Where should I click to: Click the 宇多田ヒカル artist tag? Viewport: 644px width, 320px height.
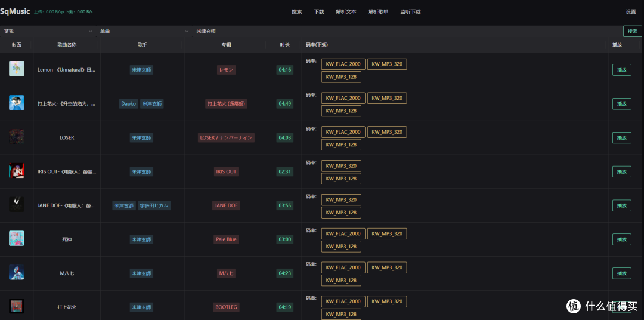tap(154, 205)
